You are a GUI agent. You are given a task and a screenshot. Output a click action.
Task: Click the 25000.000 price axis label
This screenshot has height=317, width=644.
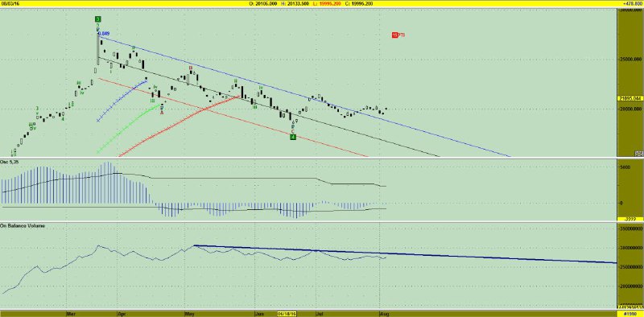[x=630, y=59]
